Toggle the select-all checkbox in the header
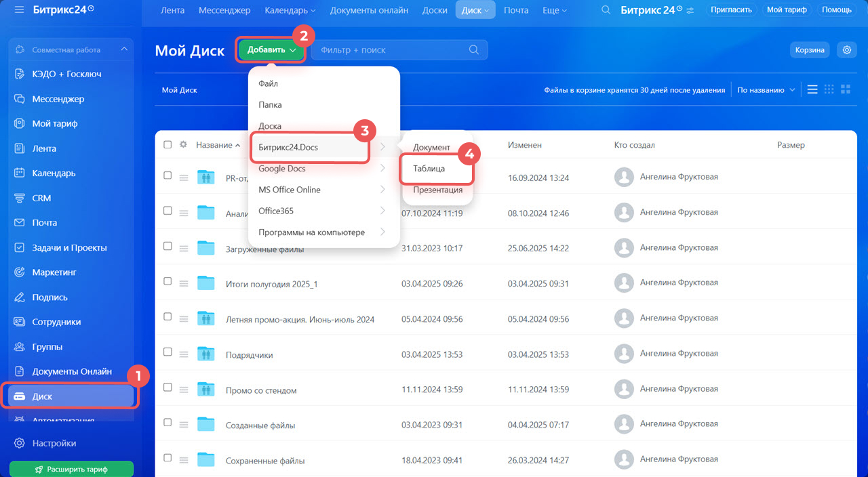This screenshot has width=868, height=477. 168,144
